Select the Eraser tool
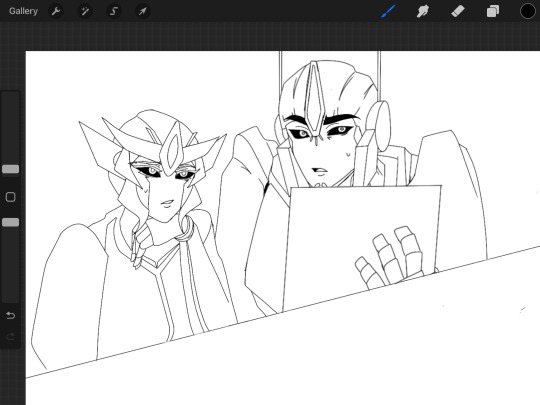Viewport: 540px width, 405px height. click(458, 11)
